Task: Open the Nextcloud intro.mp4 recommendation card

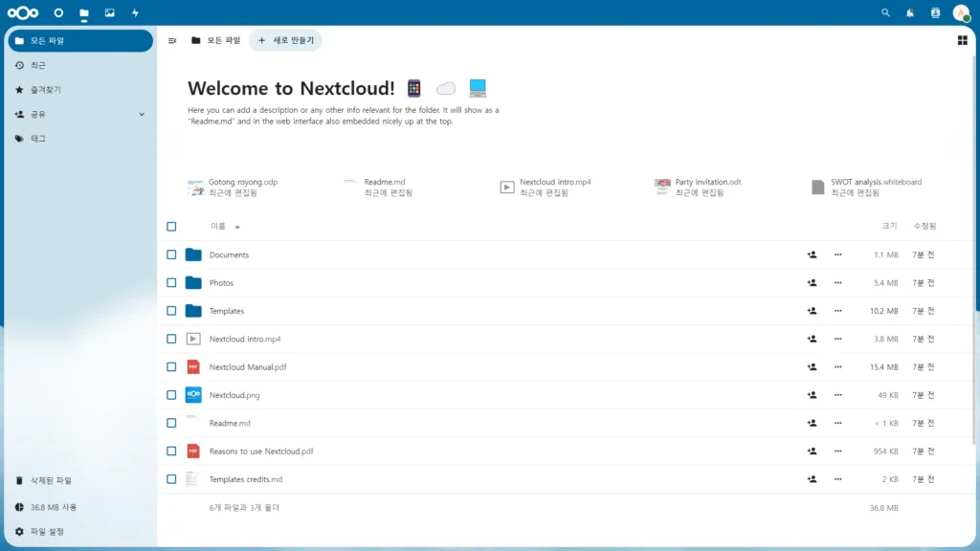Action: point(546,187)
